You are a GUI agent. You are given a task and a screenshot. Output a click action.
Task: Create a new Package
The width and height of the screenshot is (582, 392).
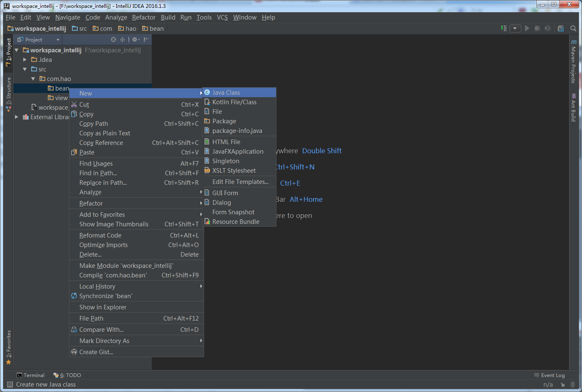tap(239, 121)
